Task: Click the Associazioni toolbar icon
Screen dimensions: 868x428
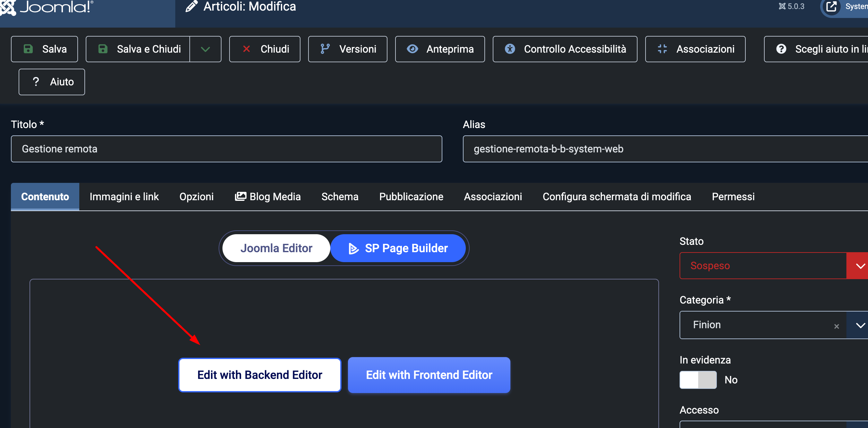Action: pyautogui.click(x=662, y=49)
